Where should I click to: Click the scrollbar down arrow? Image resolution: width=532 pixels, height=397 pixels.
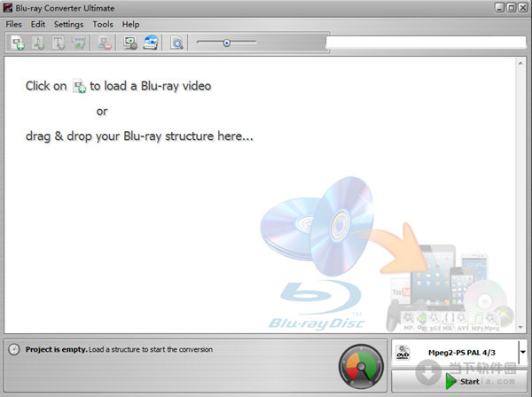coord(520,328)
